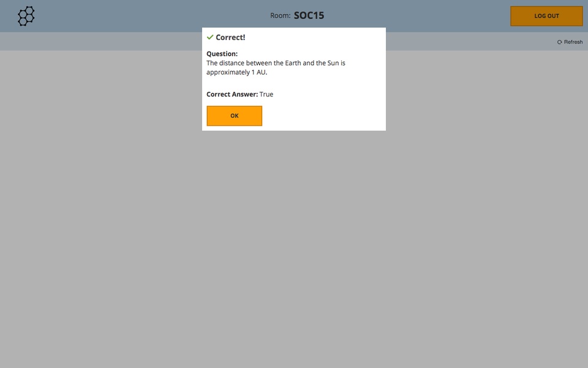Click the Socrative hexagon logo
Viewport: 588px width, 368px height.
pyautogui.click(x=26, y=16)
